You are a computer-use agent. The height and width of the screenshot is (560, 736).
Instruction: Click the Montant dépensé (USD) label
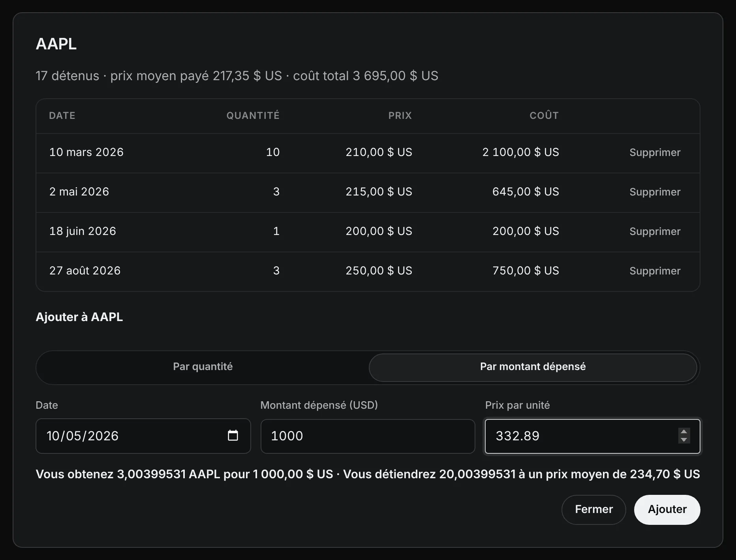[319, 405]
